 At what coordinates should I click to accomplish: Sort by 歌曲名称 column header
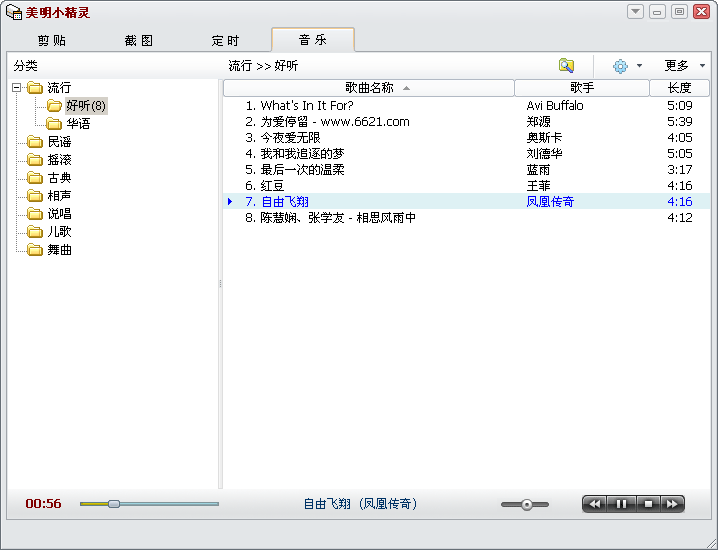(369, 88)
